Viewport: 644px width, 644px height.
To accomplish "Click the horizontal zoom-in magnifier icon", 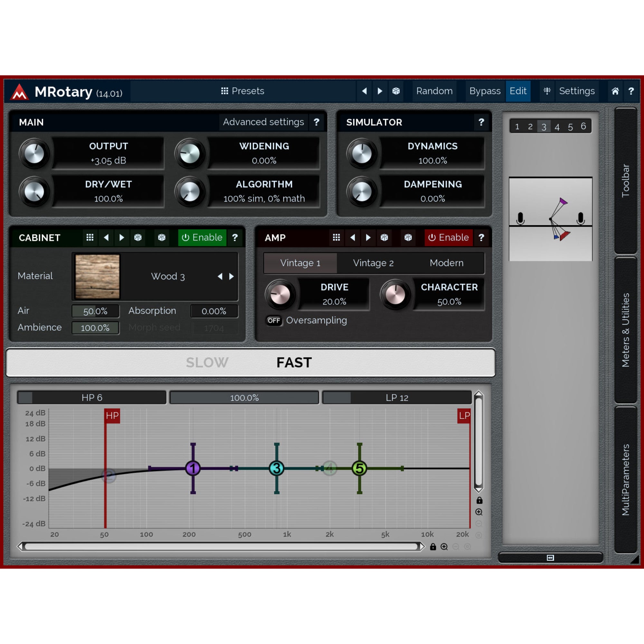I will (444, 547).
